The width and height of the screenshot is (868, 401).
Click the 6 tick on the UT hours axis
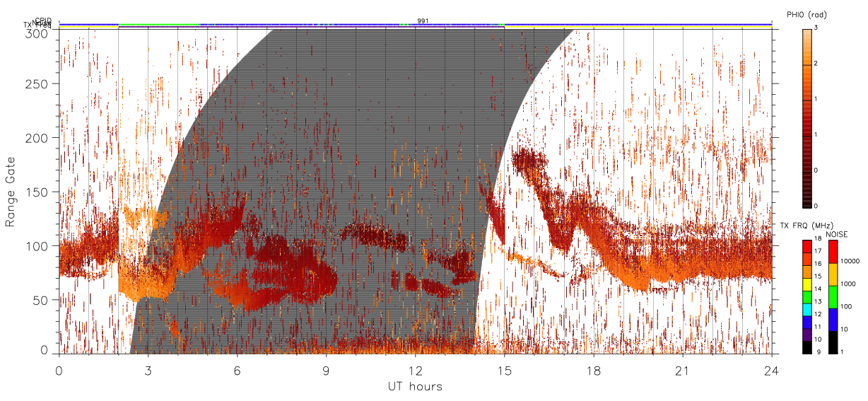click(x=237, y=371)
